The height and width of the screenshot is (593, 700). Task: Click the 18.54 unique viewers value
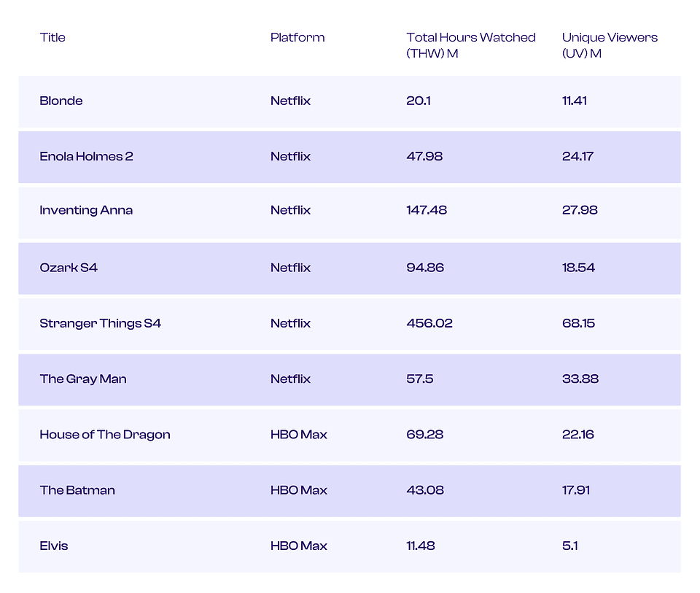pyautogui.click(x=578, y=268)
